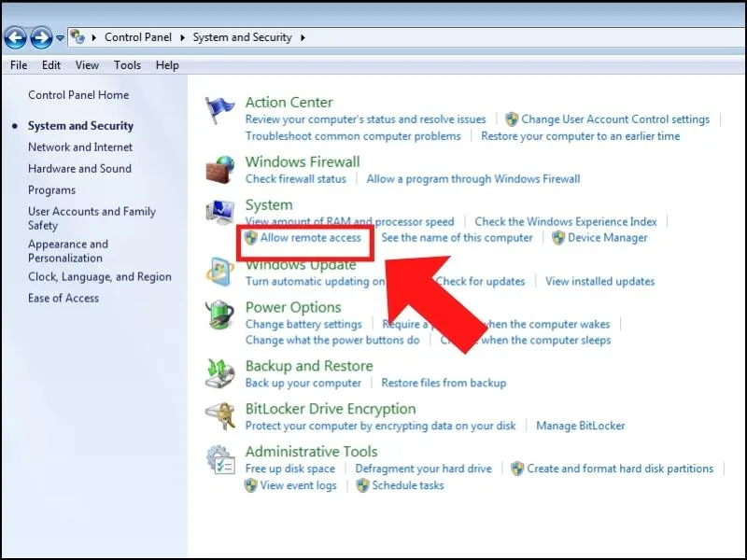
Task: Expand the System and Security breadcrumb arrow
Action: [x=303, y=38]
